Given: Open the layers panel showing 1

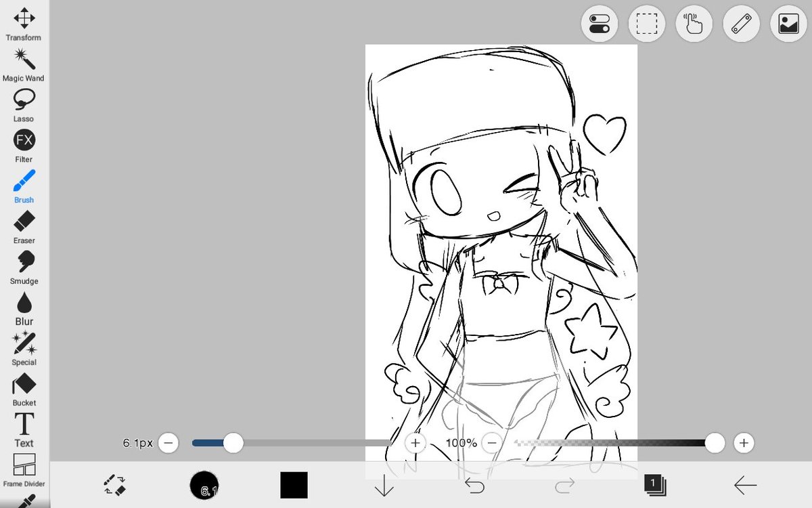Looking at the screenshot, I should (654, 485).
